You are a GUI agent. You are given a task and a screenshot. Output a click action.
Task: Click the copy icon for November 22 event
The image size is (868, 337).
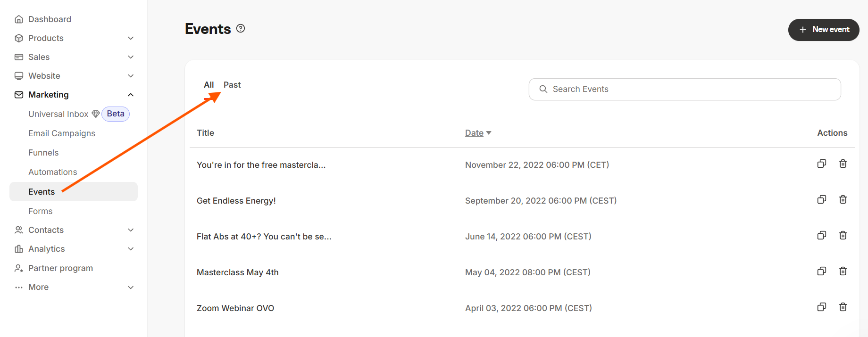[x=821, y=164]
